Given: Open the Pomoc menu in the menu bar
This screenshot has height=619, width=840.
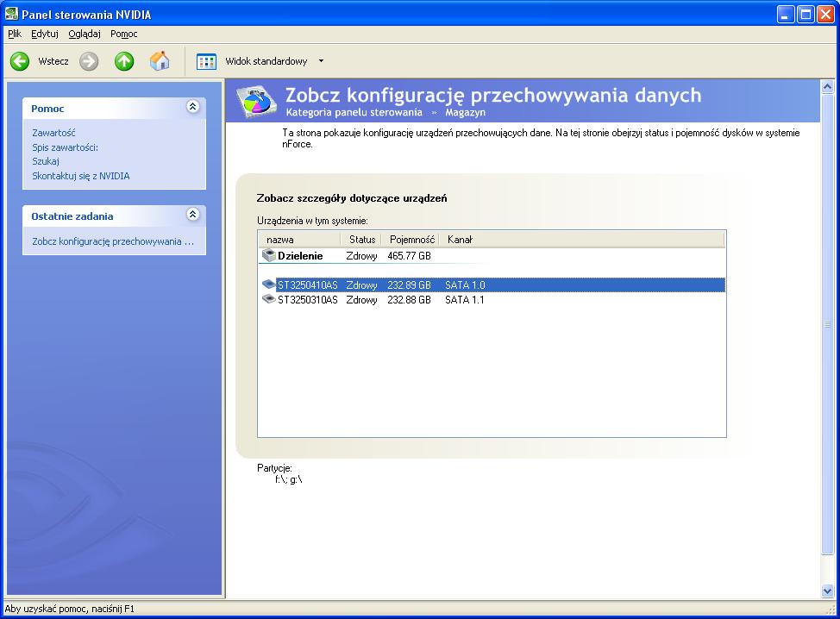Looking at the screenshot, I should [123, 34].
